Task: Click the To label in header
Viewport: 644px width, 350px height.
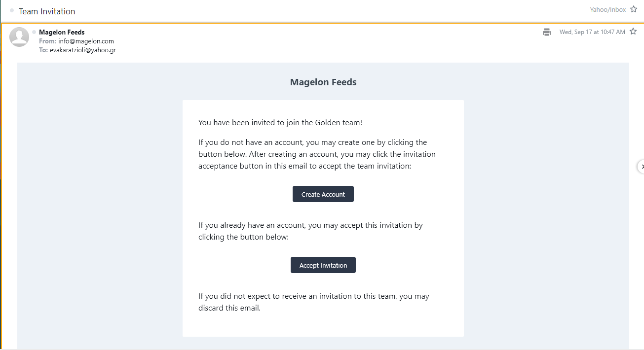Action: 43,50
